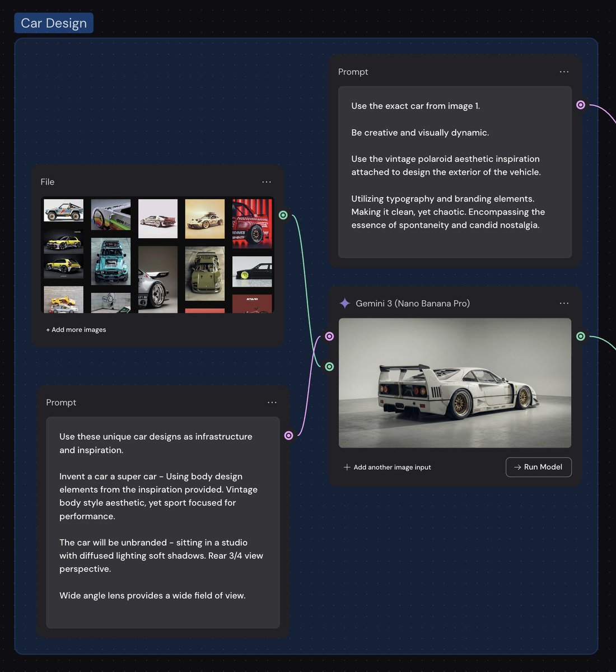Click the top 'Prompt' node title
616x672 pixels.
(x=353, y=72)
